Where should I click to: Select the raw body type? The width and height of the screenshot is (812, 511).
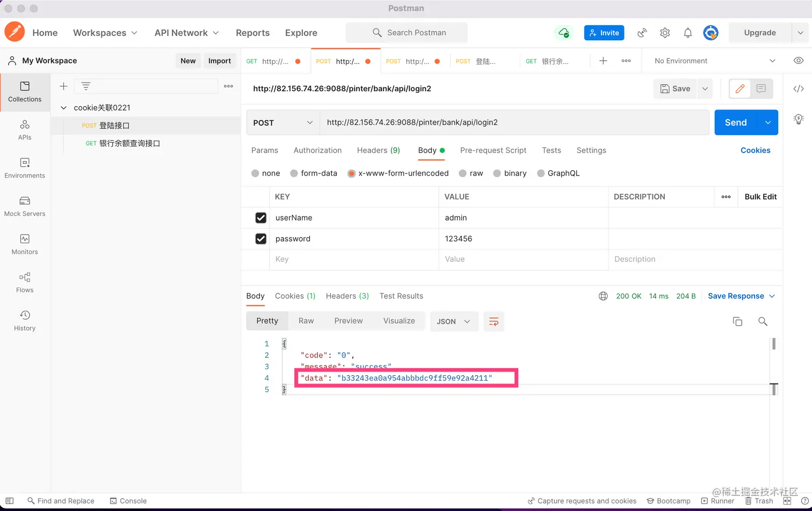coord(462,173)
